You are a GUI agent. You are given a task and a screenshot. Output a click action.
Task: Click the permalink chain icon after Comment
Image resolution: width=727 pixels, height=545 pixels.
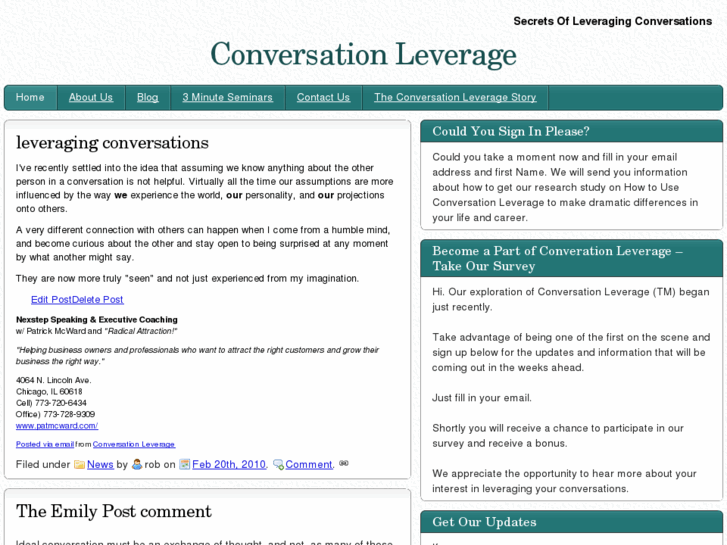click(x=344, y=463)
